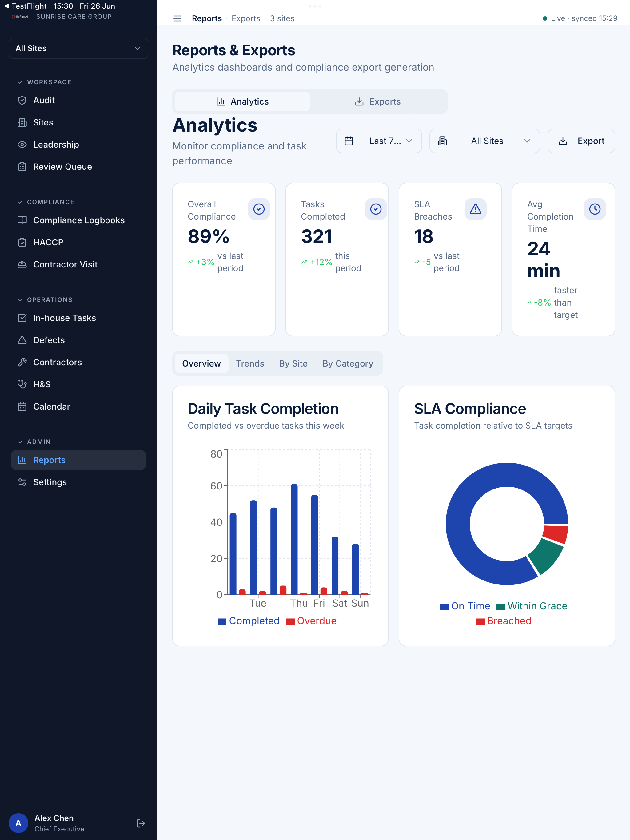Select the By Category tab
630x840 pixels.
point(348,363)
